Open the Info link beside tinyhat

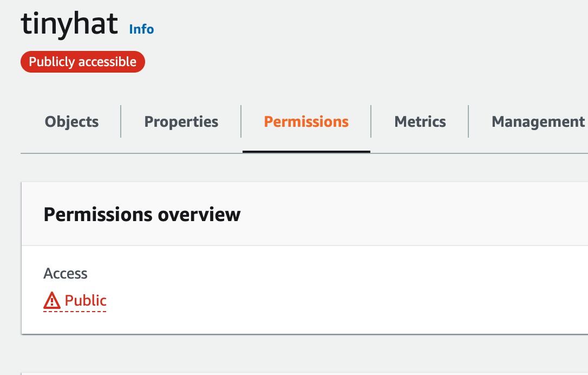tap(141, 29)
